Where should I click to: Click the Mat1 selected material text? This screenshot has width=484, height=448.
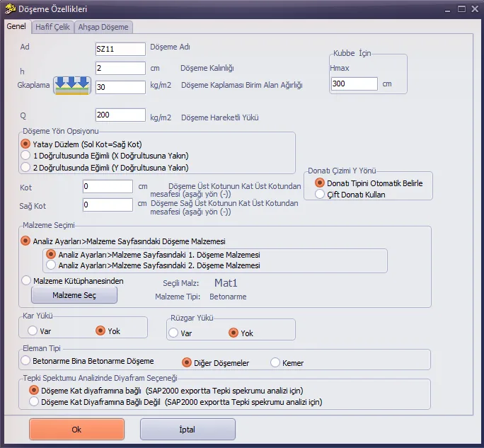tap(226, 283)
